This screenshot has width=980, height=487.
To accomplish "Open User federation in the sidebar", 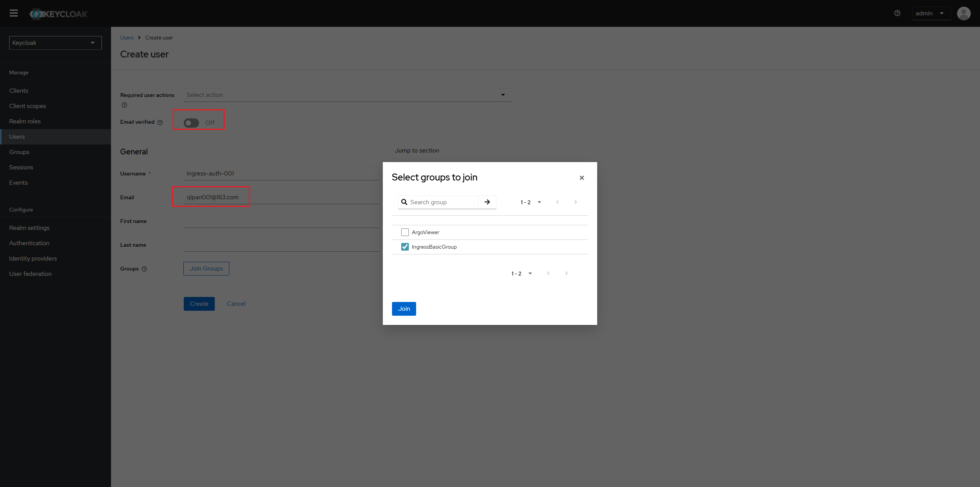I will pyautogui.click(x=56, y=274).
